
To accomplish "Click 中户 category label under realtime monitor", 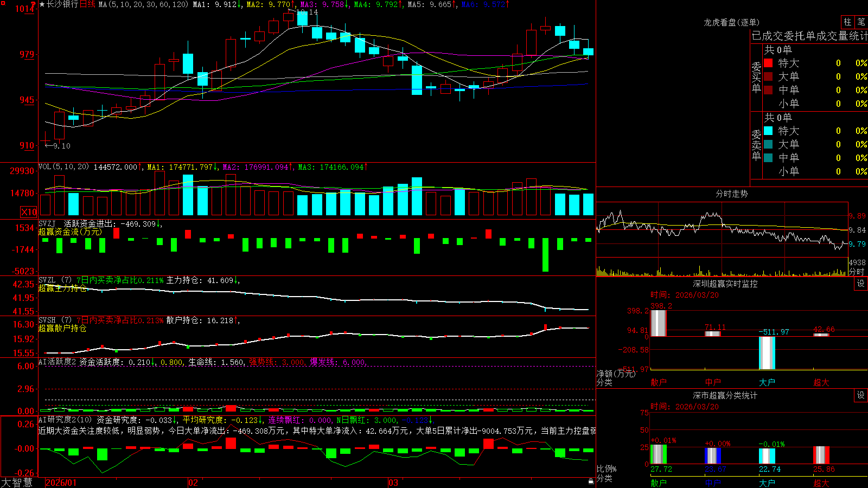I will [x=713, y=382].
